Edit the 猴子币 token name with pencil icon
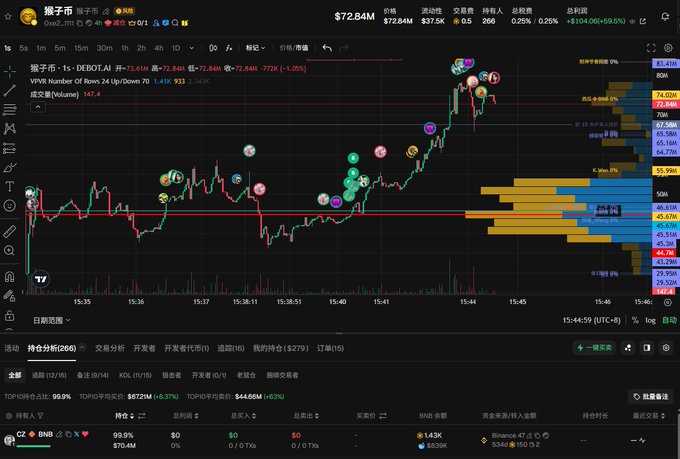The image size is (680, 459). coord(106,11)
